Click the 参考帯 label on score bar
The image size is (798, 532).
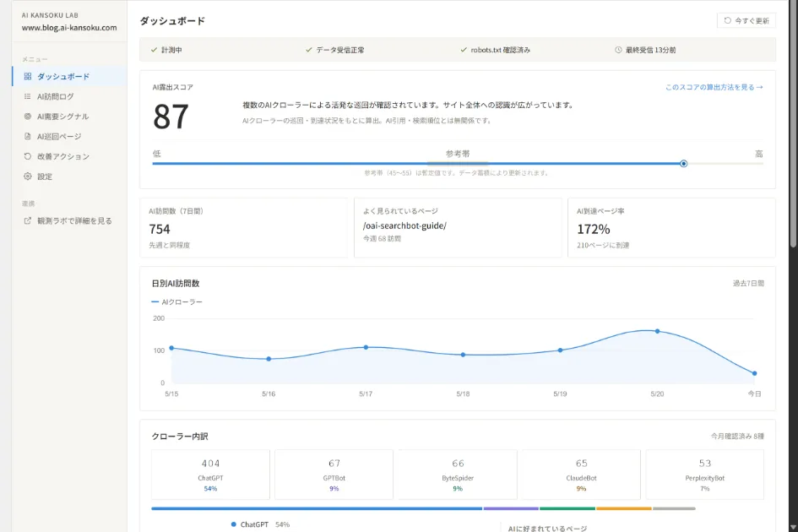(x=458, y=153)
